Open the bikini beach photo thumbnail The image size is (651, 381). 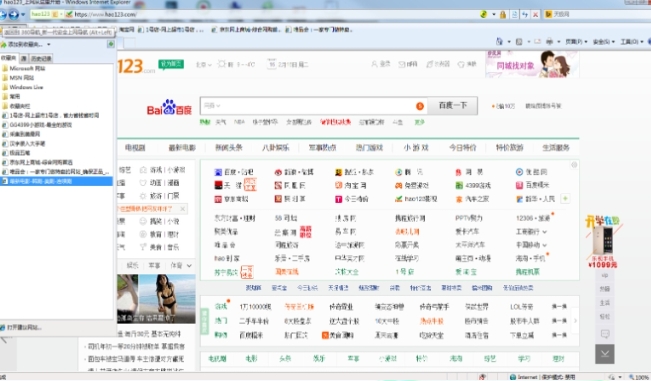coord(167,299)
